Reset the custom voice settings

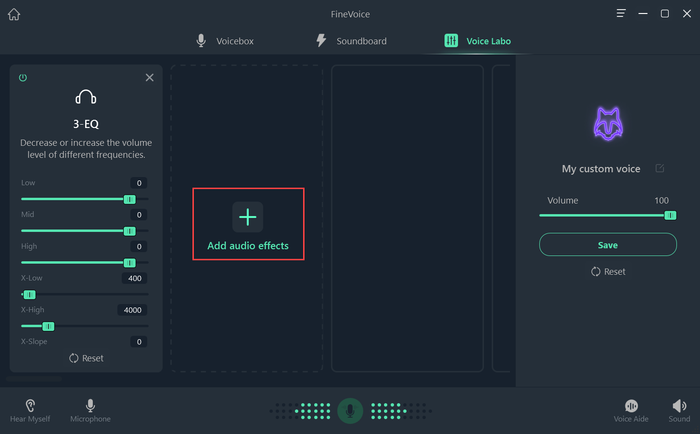[608, 271]
